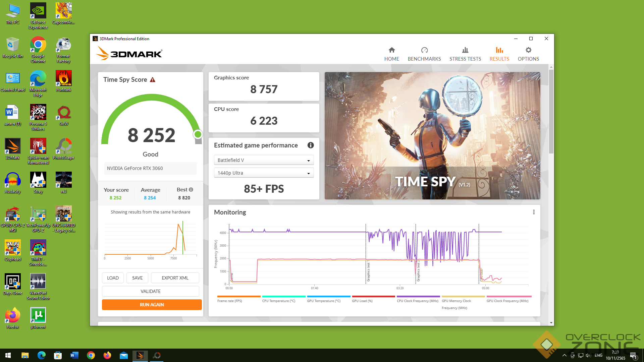Show hidden system tray icons chevron

(564, 355)
